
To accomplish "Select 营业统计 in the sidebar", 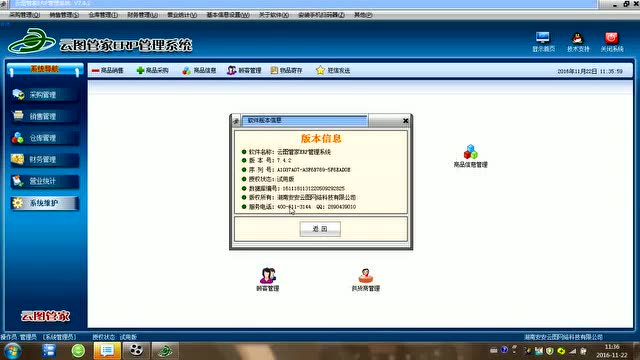I will pos(44,181).
